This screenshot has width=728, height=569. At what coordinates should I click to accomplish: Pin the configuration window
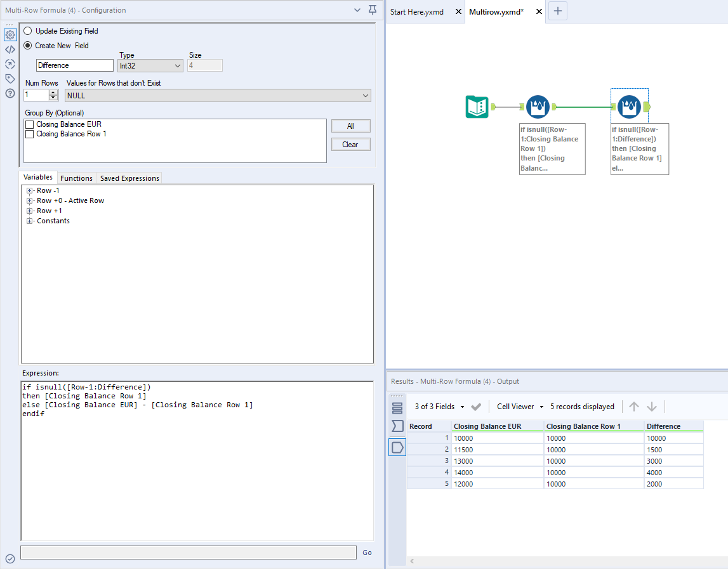(373, 10)
